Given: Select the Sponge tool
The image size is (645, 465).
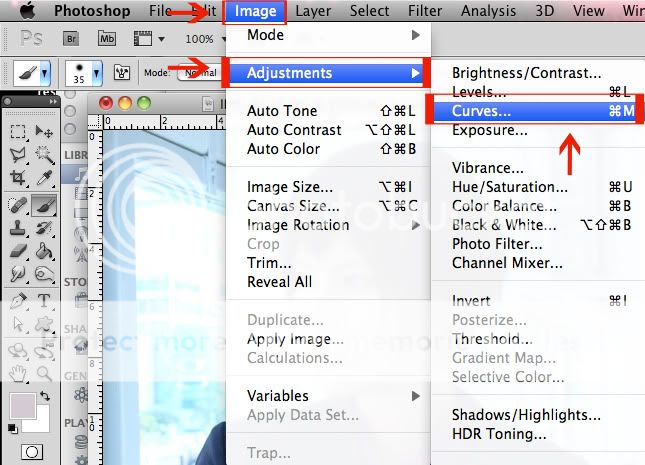Looking at the screenshot, I should (x=44, y=274).
